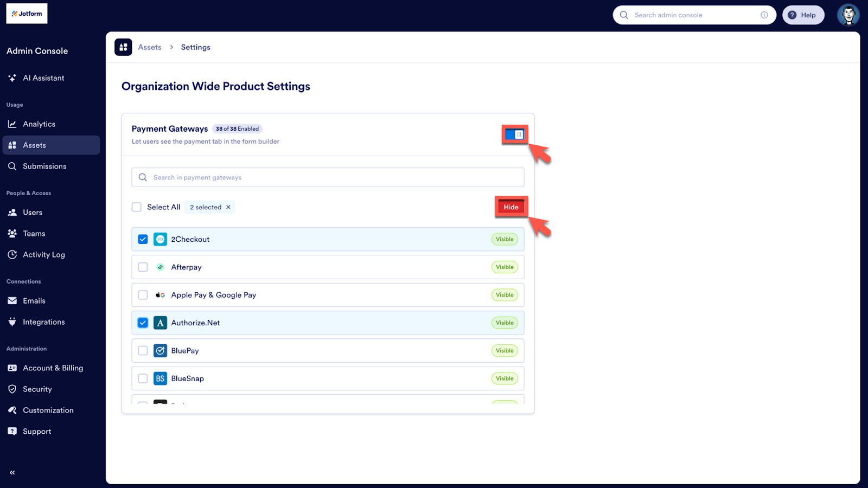
Task: Check the Select All checkbox
Action: 136,207
